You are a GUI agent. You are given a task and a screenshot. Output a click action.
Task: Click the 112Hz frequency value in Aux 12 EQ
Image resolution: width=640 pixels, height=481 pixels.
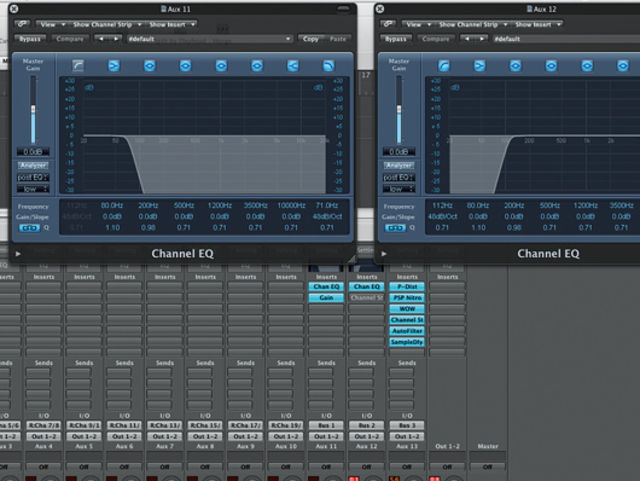click(x=442, y=205)
